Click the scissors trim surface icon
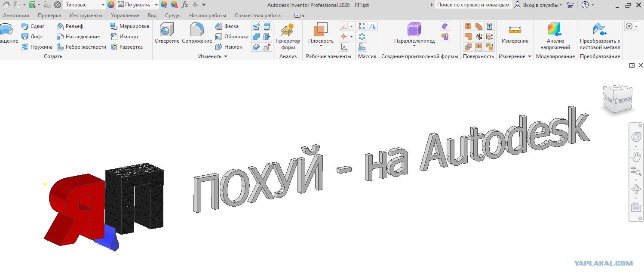The width and height of the screenshot is (644, 276). (478, 37)
